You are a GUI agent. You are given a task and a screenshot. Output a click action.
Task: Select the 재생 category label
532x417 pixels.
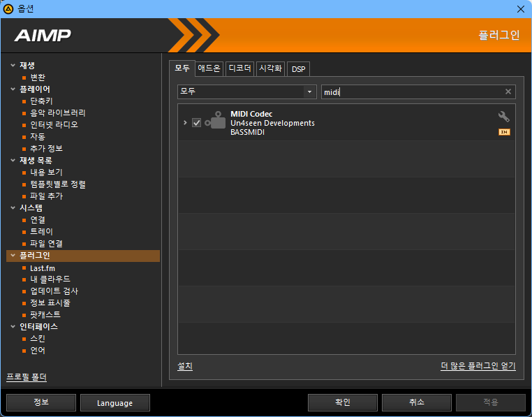point(27,65)
